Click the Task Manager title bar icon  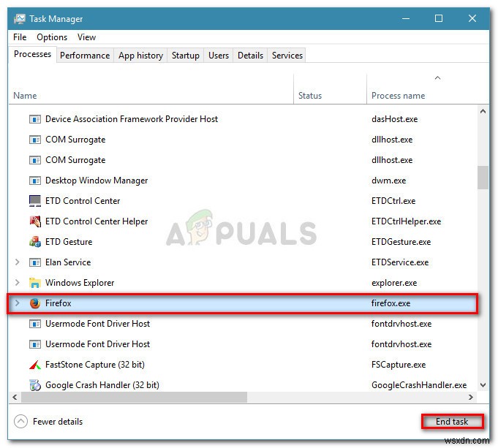click(20, 19)
